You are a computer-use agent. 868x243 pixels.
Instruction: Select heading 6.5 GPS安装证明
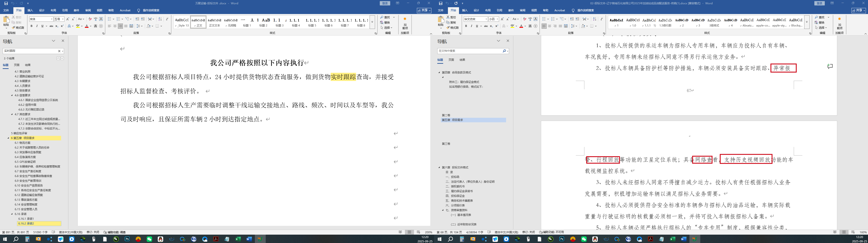pos(25,162)
